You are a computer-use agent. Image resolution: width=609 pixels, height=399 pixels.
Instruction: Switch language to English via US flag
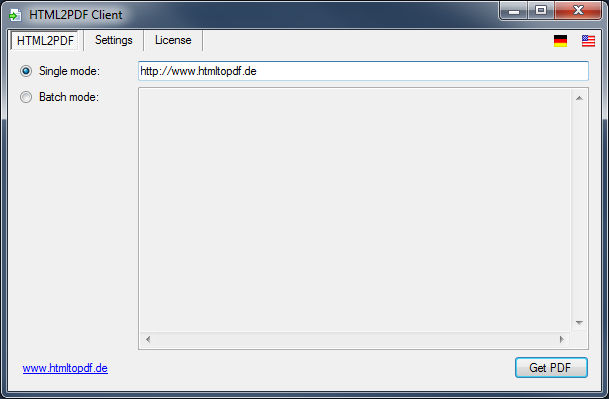(588, 41)
